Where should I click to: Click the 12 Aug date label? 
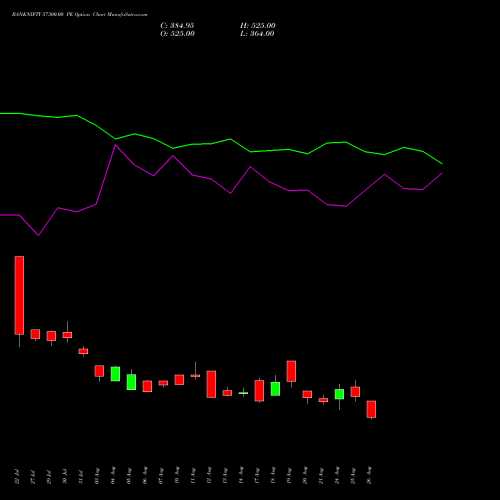click(209, 476)
